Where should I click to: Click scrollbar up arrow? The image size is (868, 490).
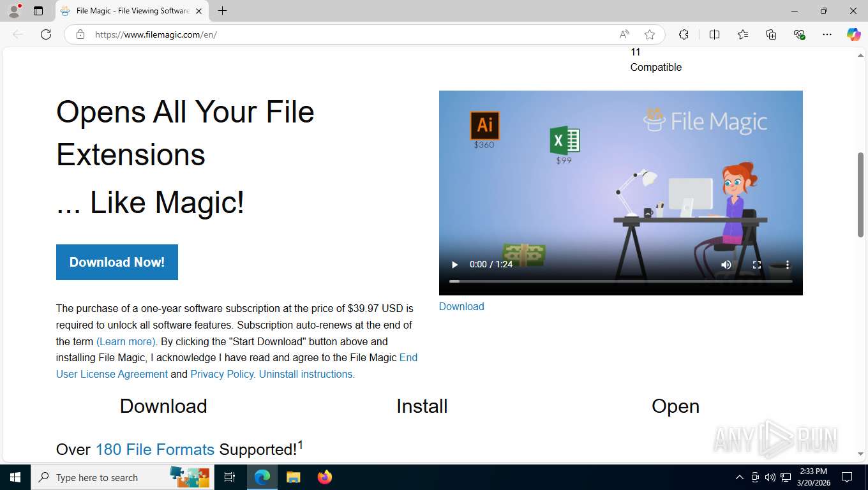[860, 56]
